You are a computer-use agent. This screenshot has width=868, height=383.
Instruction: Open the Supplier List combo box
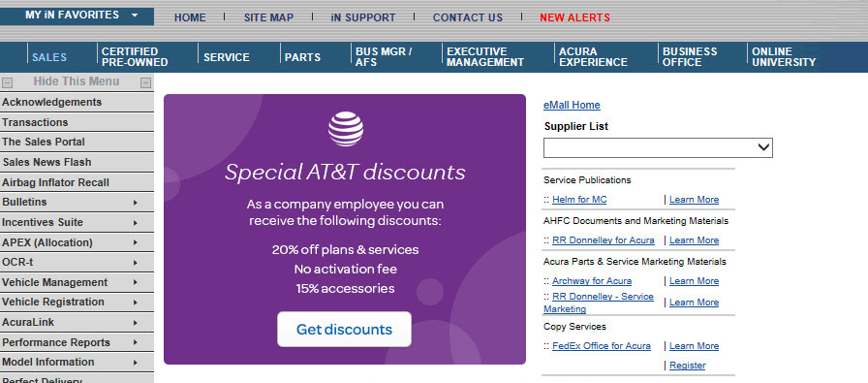(x=658, y=148)
